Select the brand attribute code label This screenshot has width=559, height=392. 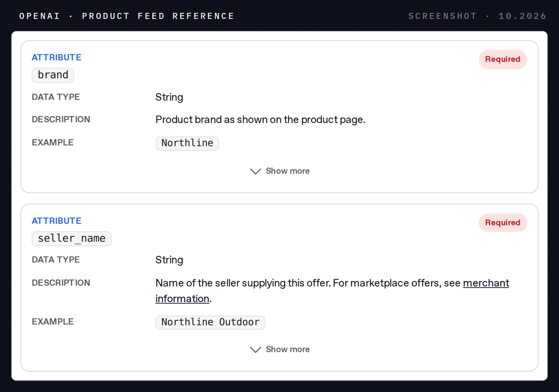click(x=53, y=75)
